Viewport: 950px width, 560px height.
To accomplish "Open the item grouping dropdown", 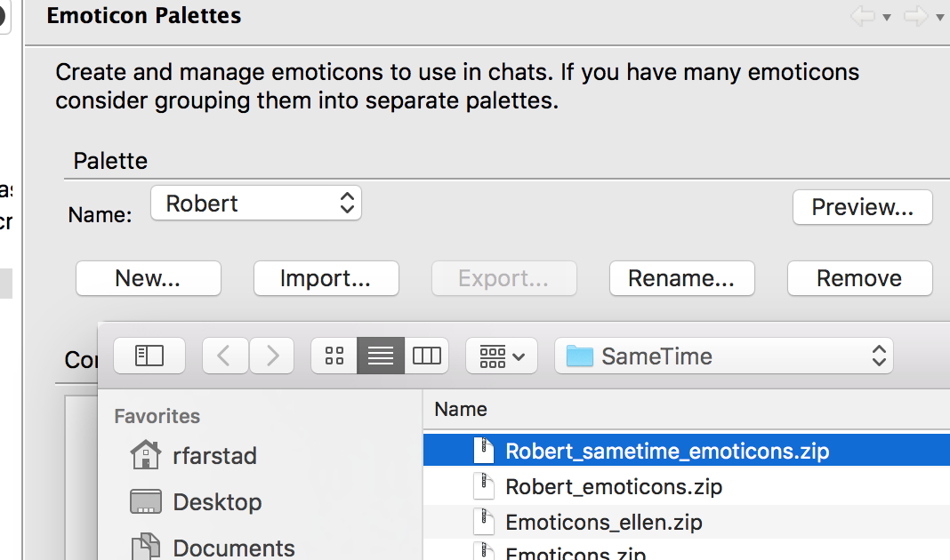I will (x=502, y=356).
